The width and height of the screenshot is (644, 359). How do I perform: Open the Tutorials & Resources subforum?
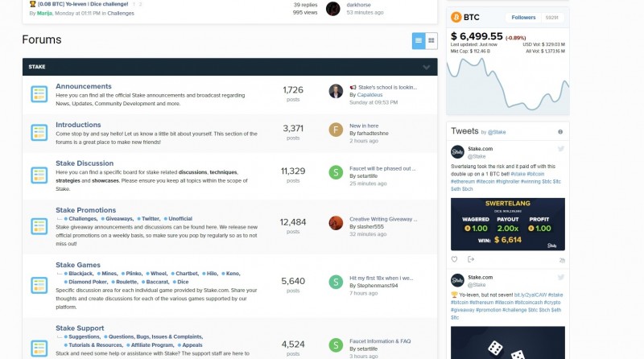click(95, 345)
